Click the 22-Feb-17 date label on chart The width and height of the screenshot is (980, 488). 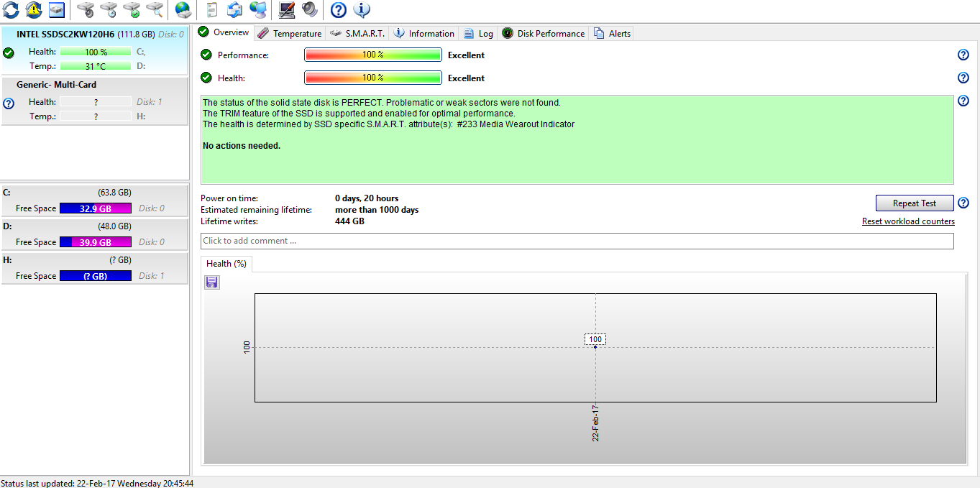596,423
